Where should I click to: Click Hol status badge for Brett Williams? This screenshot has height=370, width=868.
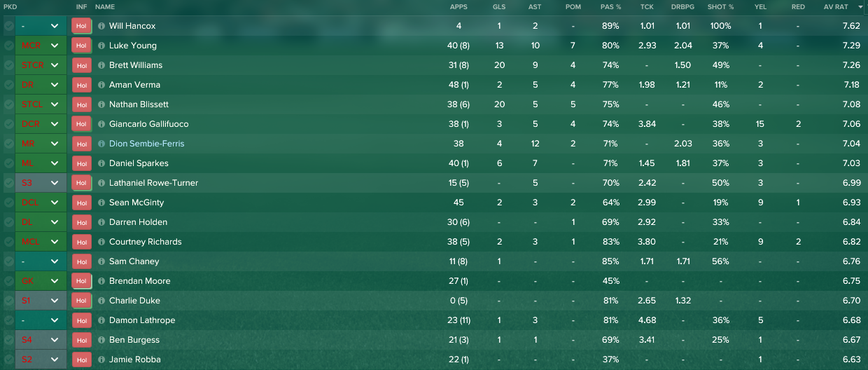pos(82,65)
